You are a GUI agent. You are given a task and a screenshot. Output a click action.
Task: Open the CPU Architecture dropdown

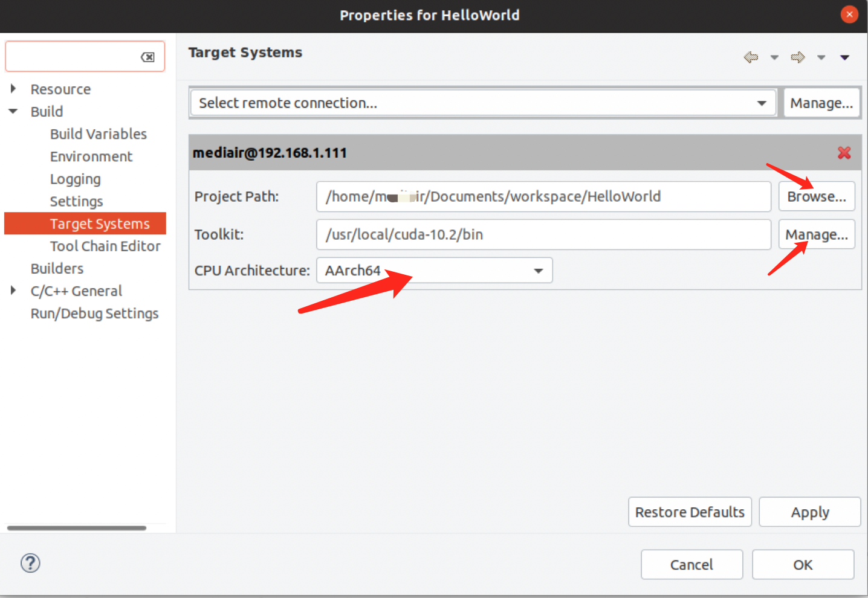(537, 270)
